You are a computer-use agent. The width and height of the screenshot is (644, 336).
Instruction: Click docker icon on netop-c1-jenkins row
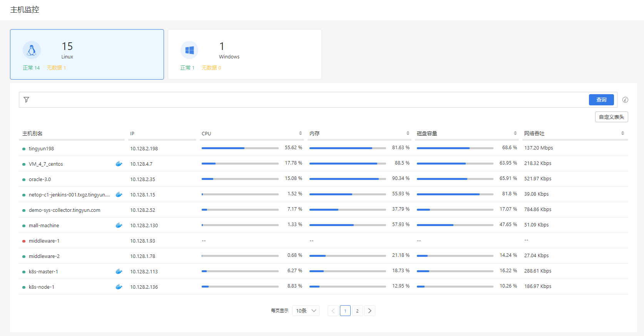tap(119, 195)
